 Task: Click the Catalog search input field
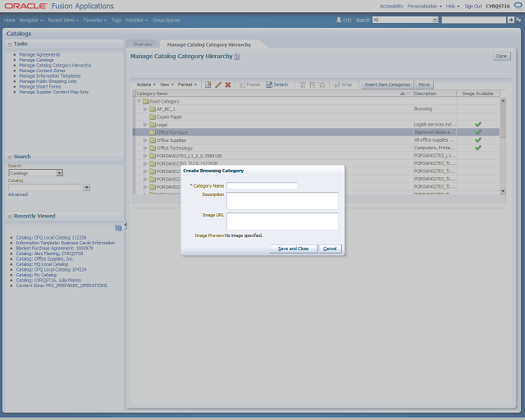(44, 187)
